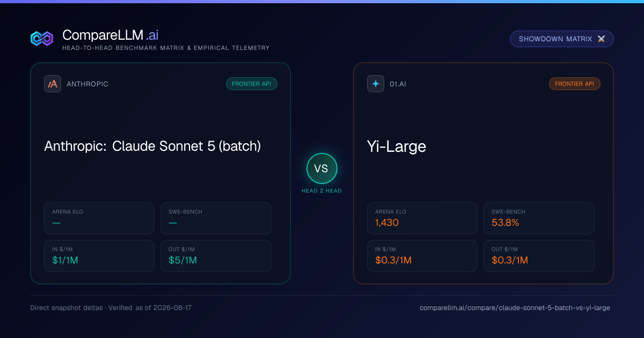
Task: Open the comparellm.ai compare URL link
Action: tap(515, 308)
